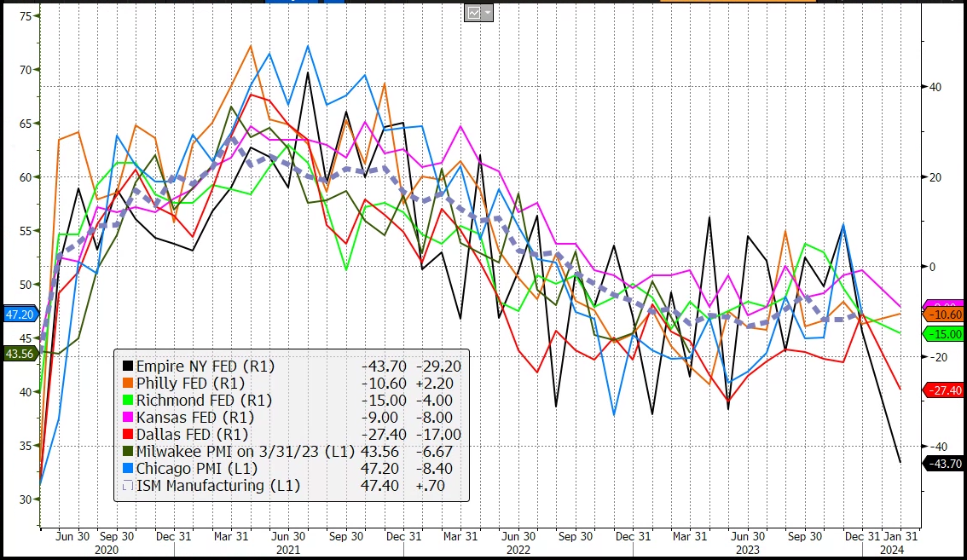Click the dark green 43.56 tag on left axis
This screenshot has width=967, height=560.
20,354
